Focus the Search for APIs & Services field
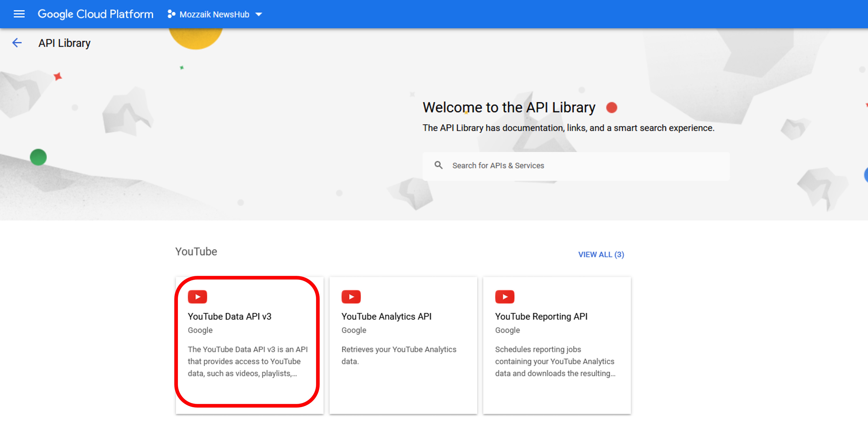This screenshot has height=434, width=868. click(x=576, y=166)
